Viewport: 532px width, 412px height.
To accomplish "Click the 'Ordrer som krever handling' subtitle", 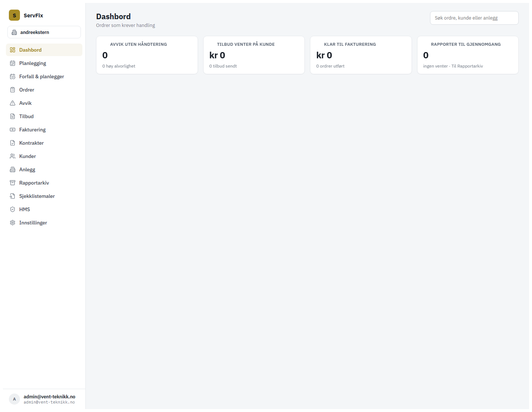I will pyautogui.click(x=126, y=25).
